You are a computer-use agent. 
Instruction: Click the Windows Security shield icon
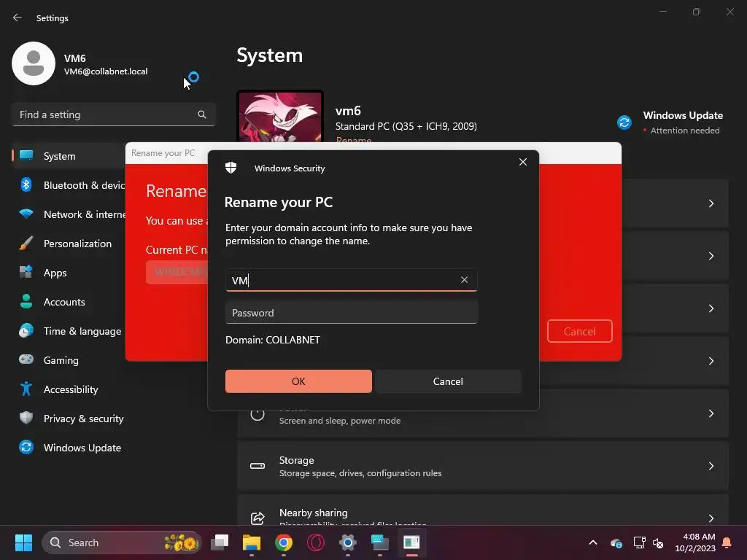[x=231, y=168]
